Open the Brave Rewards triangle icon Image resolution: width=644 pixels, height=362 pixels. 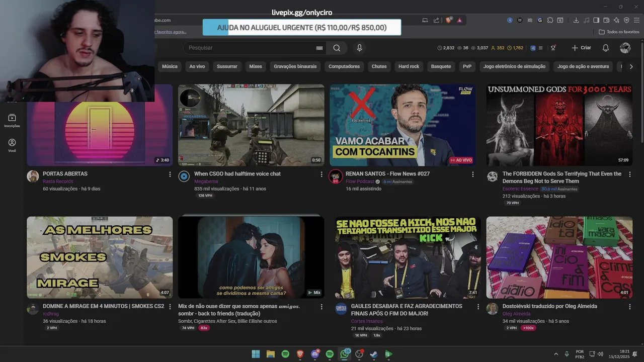pos(459,20)
